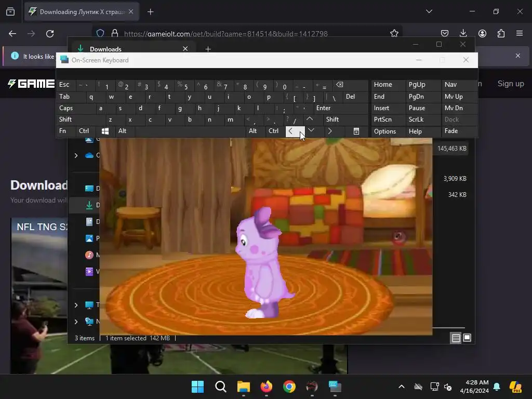
Task: Click the Firefox View icon in tab bar
Action: coord(10,12)
